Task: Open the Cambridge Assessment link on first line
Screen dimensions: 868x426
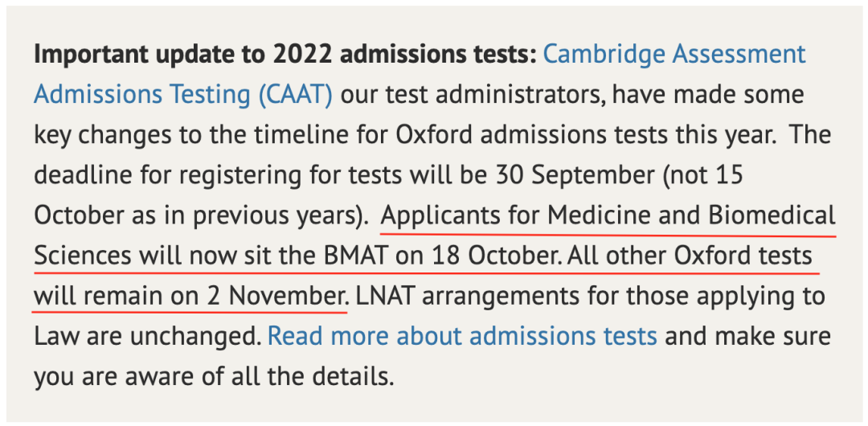Action: point(674,55)
